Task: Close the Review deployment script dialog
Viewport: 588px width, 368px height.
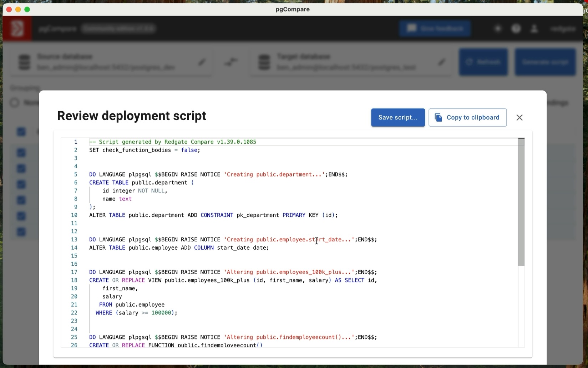Action: coord(519,118)
